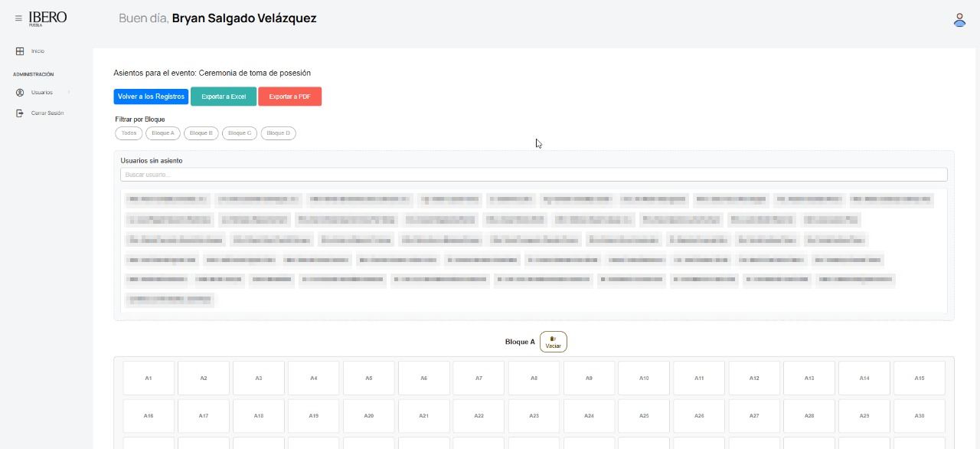Click Volver a los Registros button
This screenshot has height=449, width=980.
[151, 97]
